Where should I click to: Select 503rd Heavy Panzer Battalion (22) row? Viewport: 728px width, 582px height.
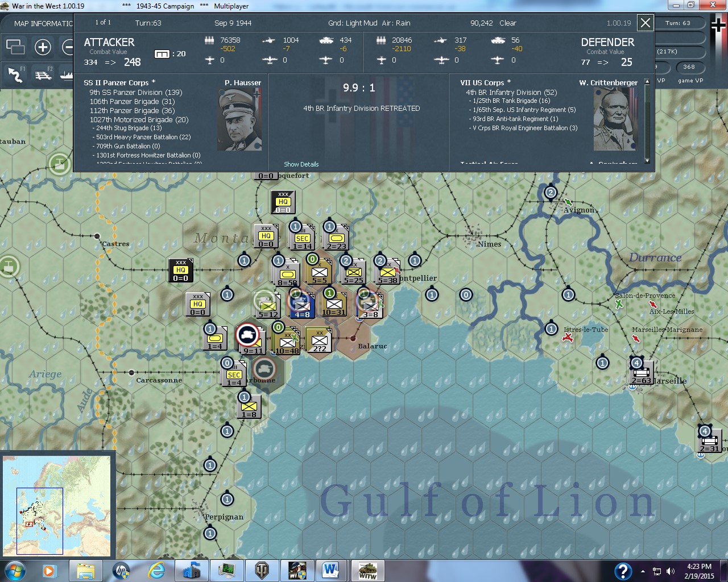coord(143,137)
